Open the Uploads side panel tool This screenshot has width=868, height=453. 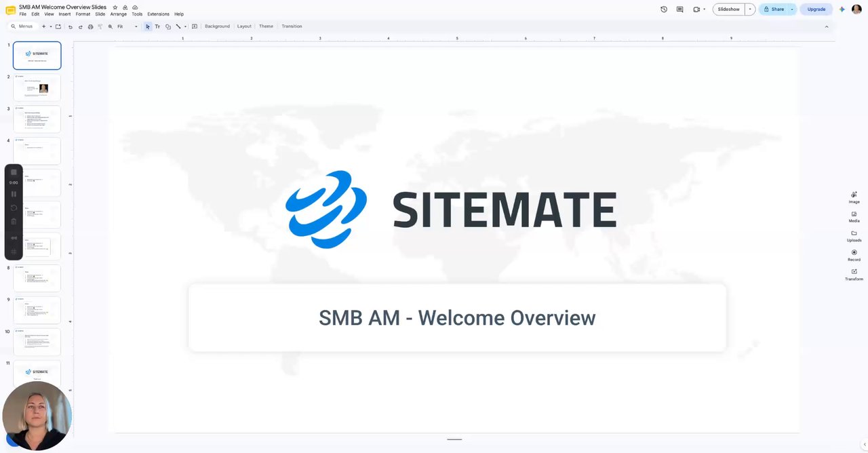[x=854, y=236]
